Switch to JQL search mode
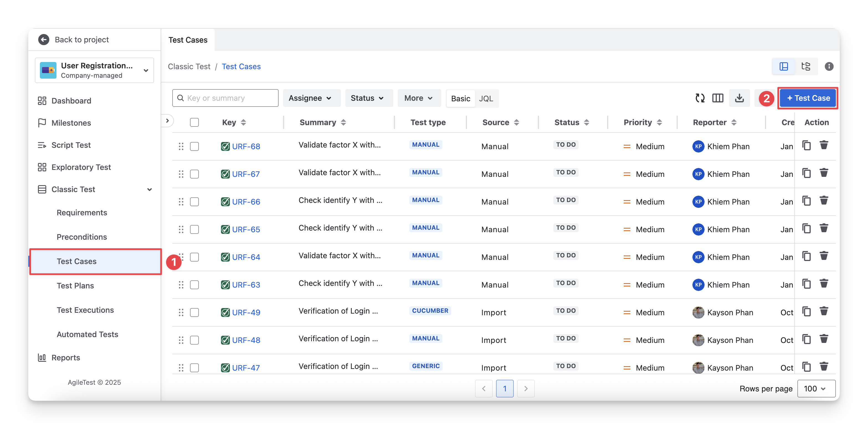Image resolution: width=868 pixels, height=429 pixels. click(x=486, y=99)
